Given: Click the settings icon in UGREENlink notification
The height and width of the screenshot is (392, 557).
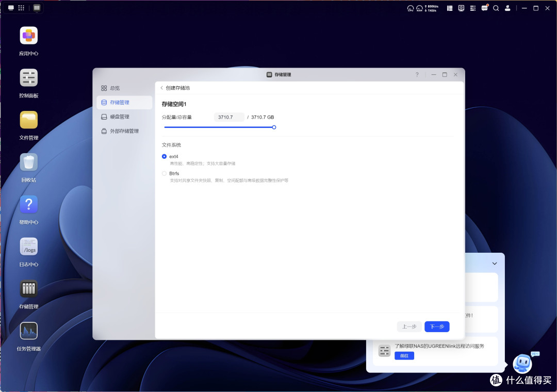Looking at the screenshot, I should pyautogui.click(x=384, y=351).
